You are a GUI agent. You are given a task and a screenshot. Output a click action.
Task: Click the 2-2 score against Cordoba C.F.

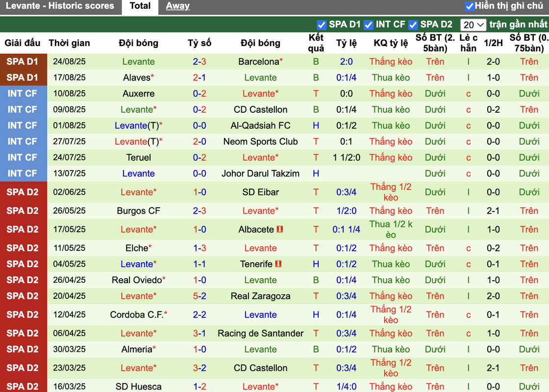[199, 314]
